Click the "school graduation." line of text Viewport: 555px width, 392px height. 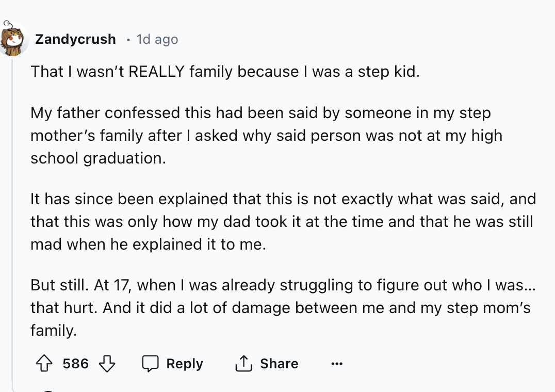click(98, 158)
